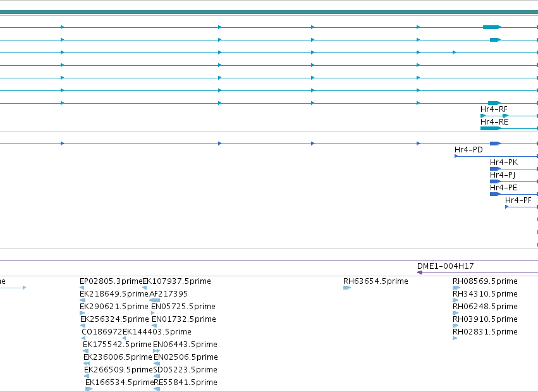Click EST label EK256324.5prime

point(114,319)
